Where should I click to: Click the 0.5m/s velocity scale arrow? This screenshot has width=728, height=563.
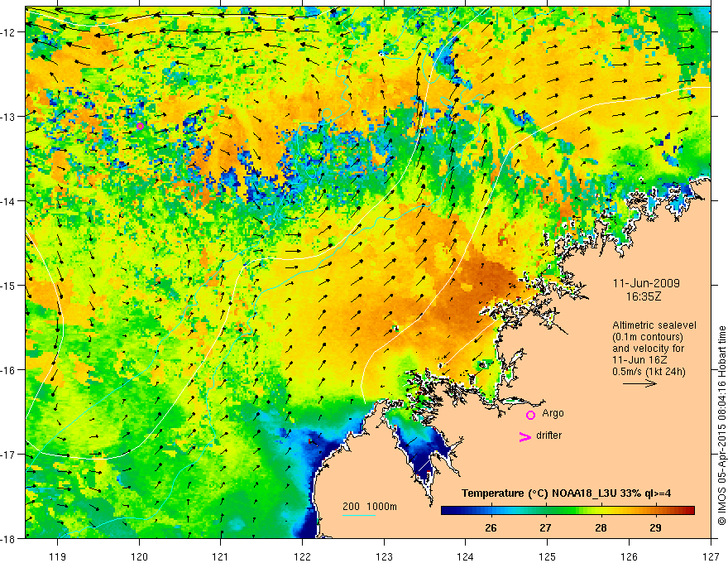tap(639, 383)
